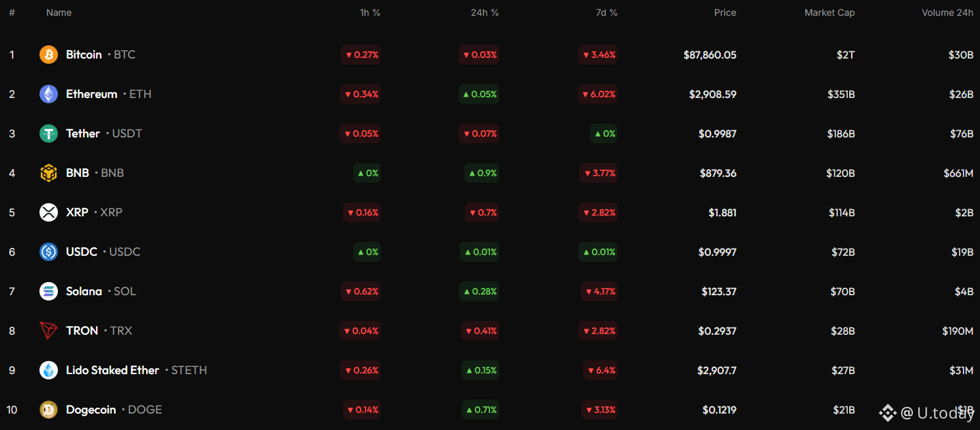
Task: Click the BNB coin logo icon
Action: click(x=49, y=173)
